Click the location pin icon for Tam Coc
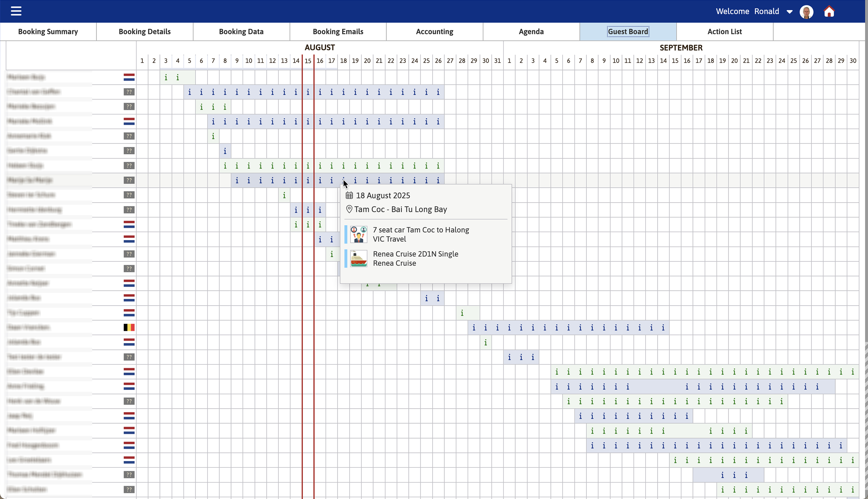The width and height of the screenshot is (868, 499). tap(349, 209)
